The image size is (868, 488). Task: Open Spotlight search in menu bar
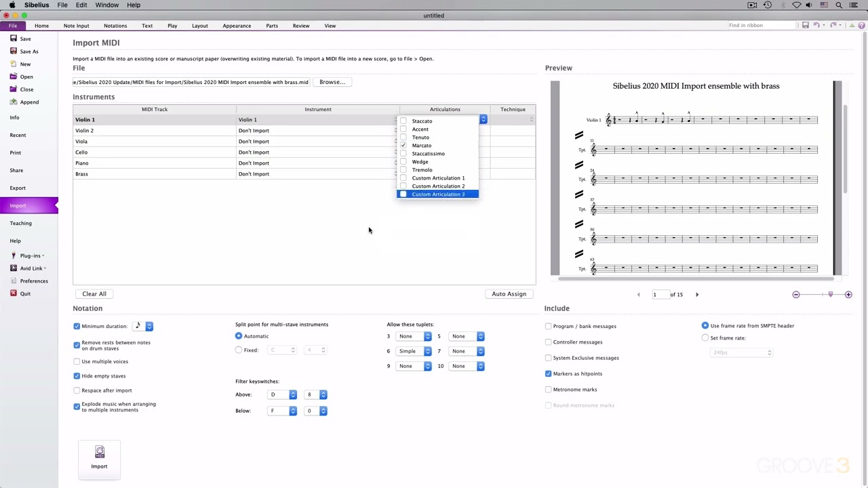pyautogui.click(x=839, y=5)
